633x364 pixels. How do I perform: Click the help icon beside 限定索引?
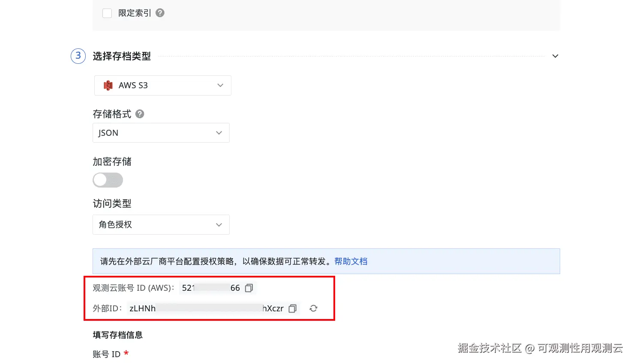(x=160, y=13)
